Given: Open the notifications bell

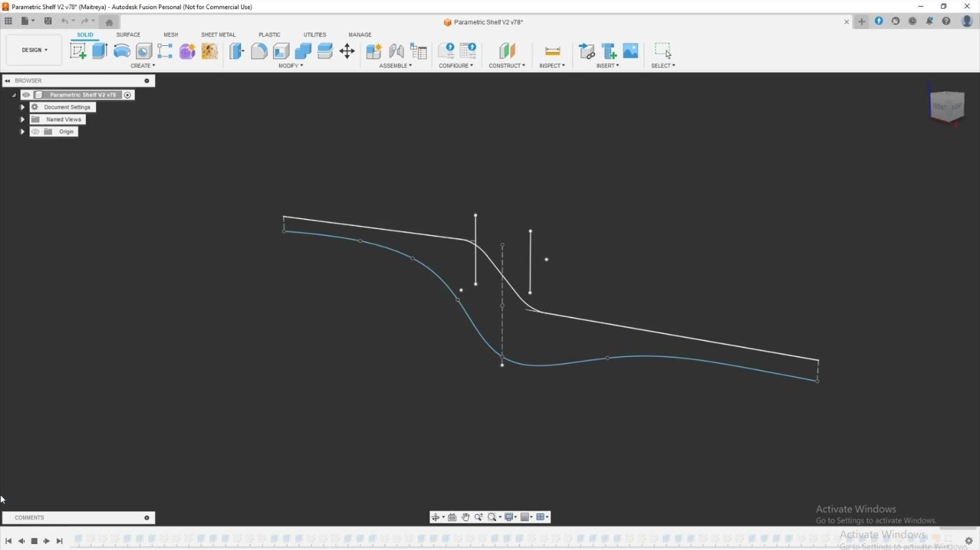Looking at the screenshot, I should tap(929, 21).
